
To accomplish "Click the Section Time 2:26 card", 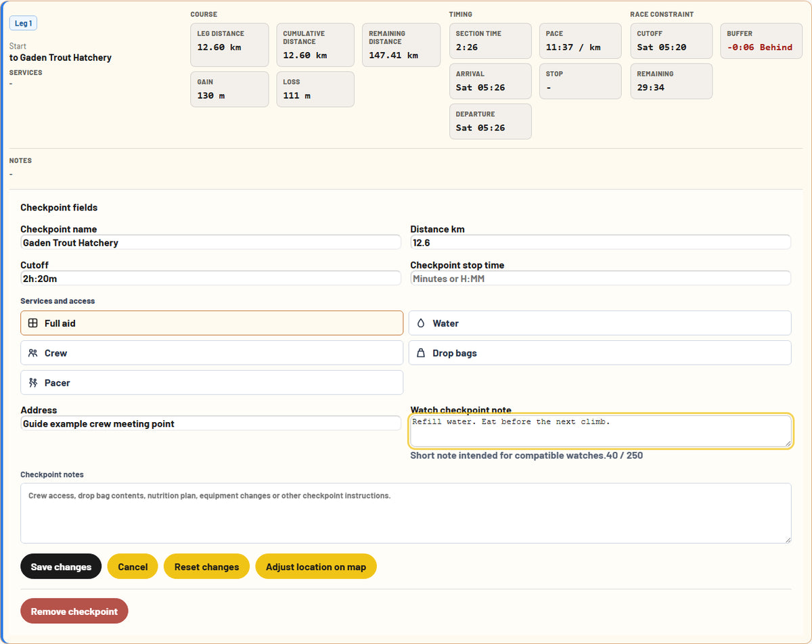I will click(491, 41).
